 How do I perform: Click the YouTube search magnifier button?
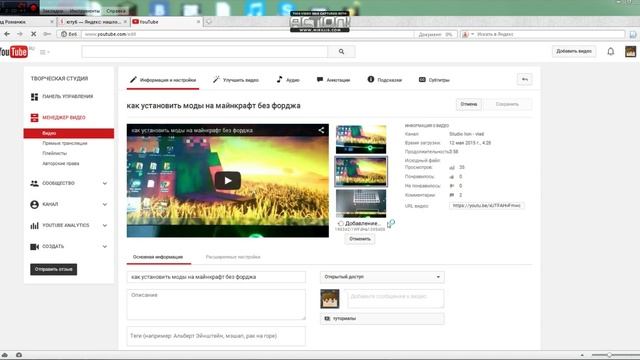(x=341, y=52)
